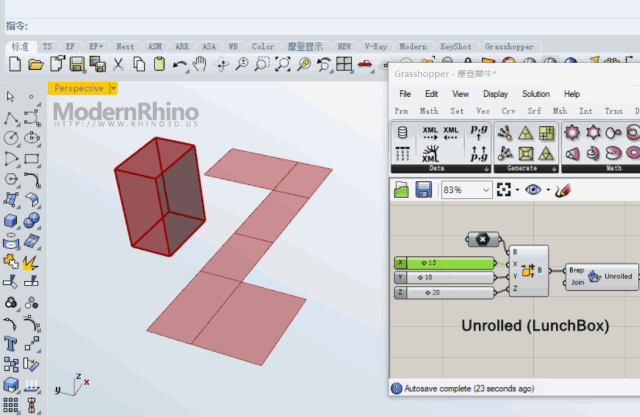The width and height of the screenshot is (640, 417).
Task: Select the Pan hand tool
Action: click(200, 64)
